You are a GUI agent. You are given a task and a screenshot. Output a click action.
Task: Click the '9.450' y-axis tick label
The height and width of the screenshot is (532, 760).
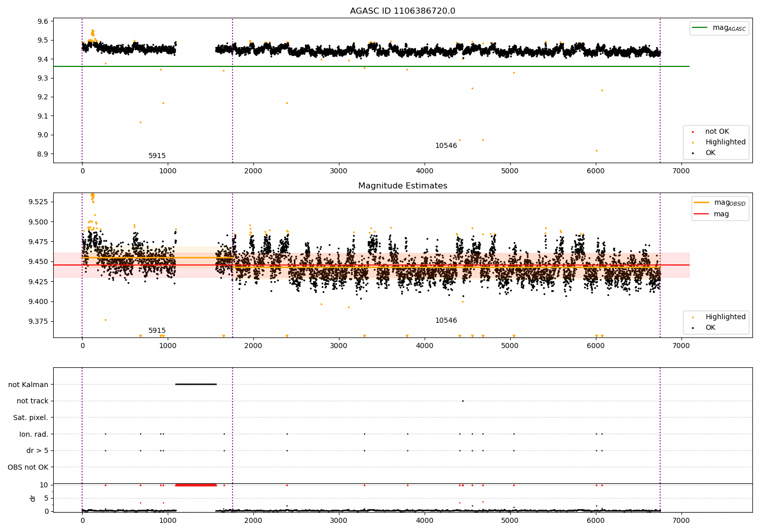[x=39, y=262]
